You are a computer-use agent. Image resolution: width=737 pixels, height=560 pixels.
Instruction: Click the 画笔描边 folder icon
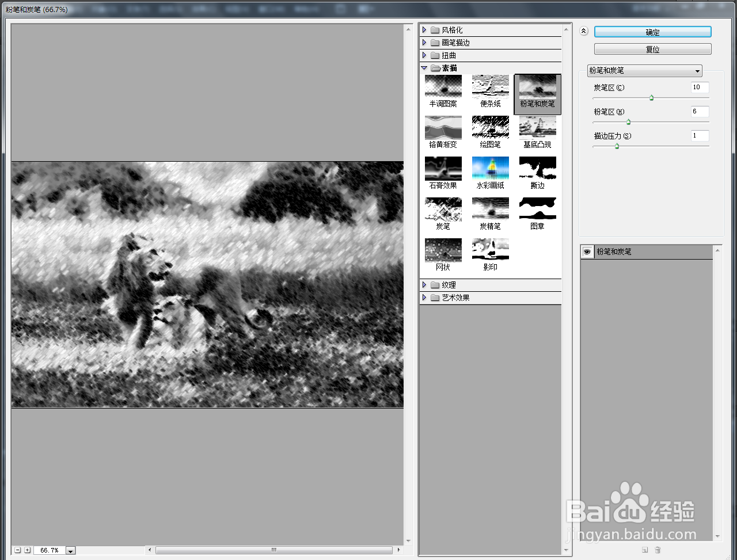pos(435,43)
